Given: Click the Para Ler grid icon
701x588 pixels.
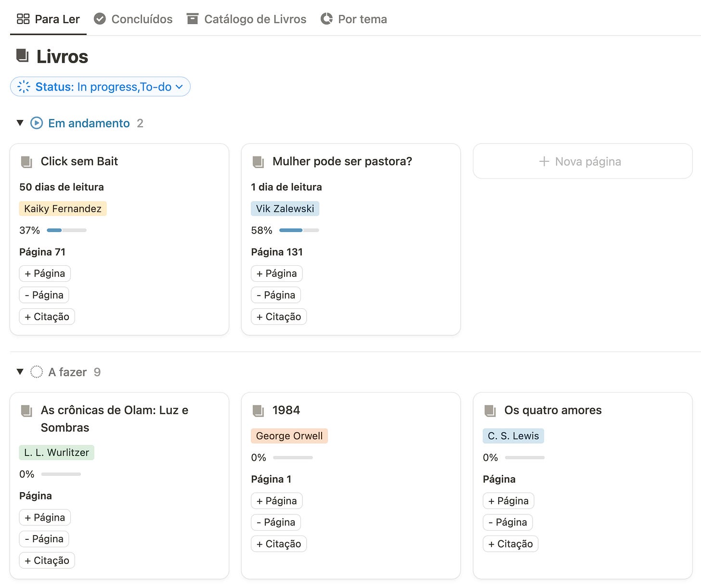Looking at the screenshot, I should point(23,19).
